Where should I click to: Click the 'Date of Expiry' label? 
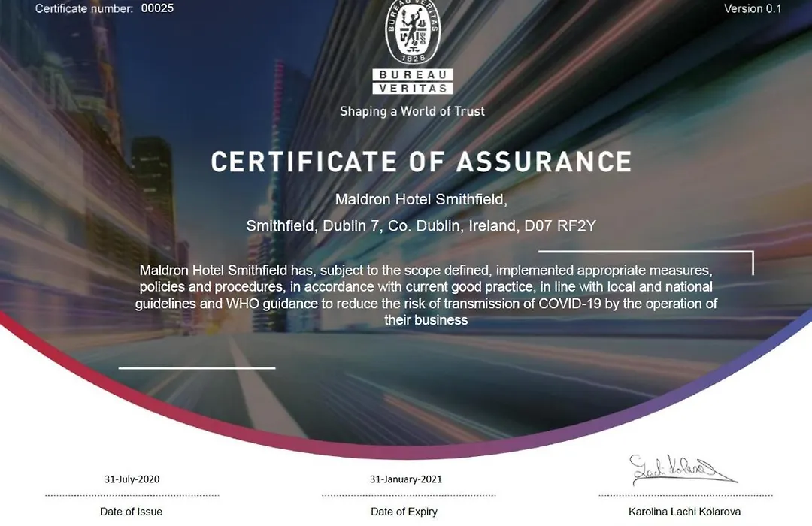click(404, 512)
